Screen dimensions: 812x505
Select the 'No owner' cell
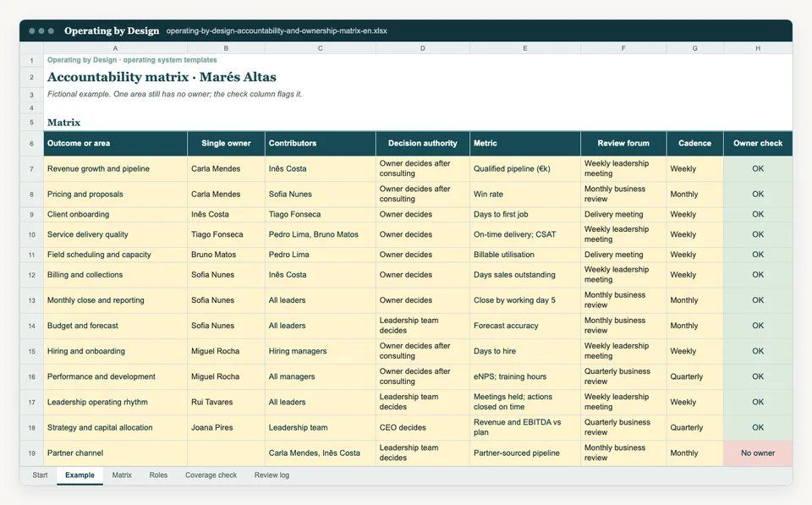pyautogui.click(x=758, y=453)
